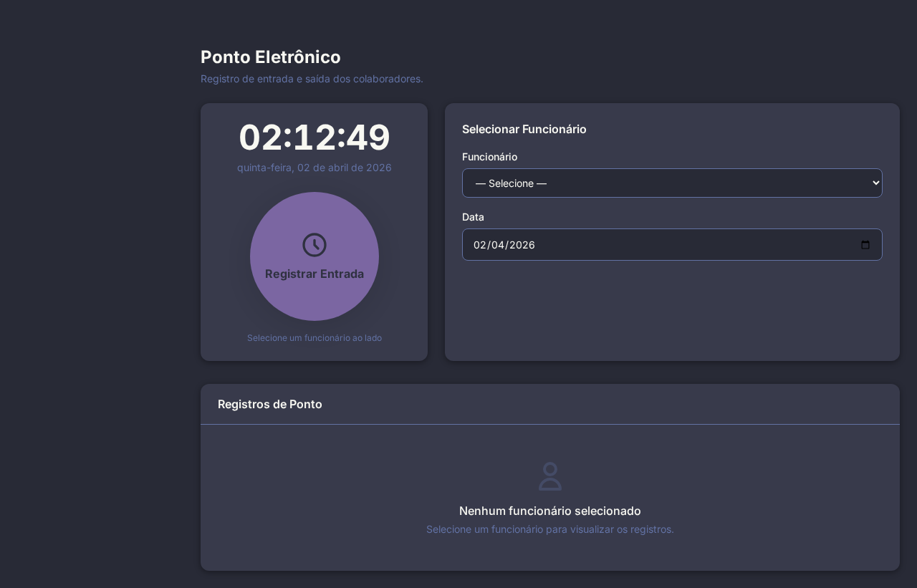
Task: Click the Nenhum funcionário selecionado message
Action: tap(550, 511)
